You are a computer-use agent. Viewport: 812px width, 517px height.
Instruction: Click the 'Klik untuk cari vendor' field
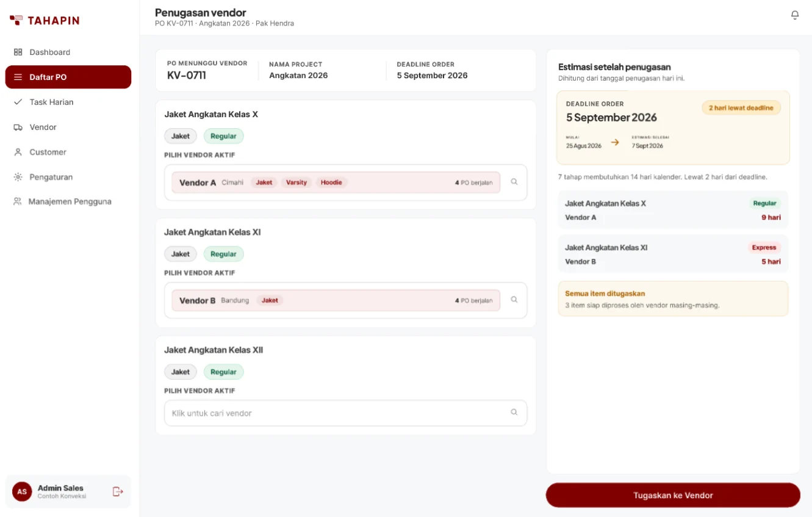[345, 413]
